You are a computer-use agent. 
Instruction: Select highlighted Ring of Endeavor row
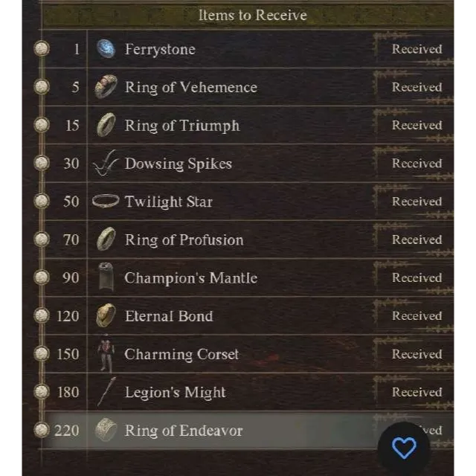[x=223, y=430]
